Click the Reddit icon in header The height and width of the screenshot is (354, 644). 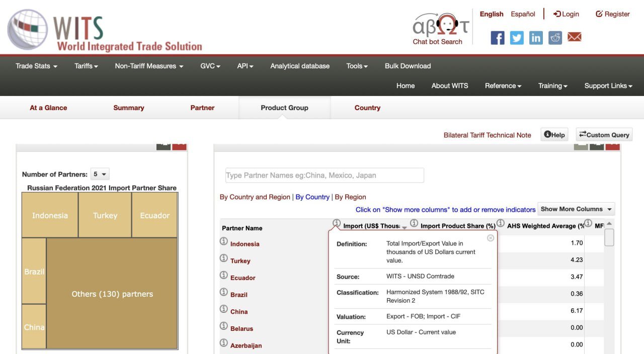[555, 38]
